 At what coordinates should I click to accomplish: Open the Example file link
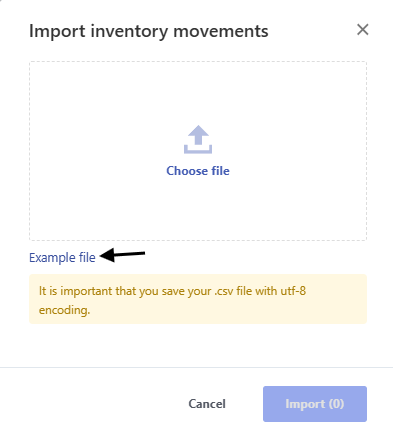pos(62,258)
